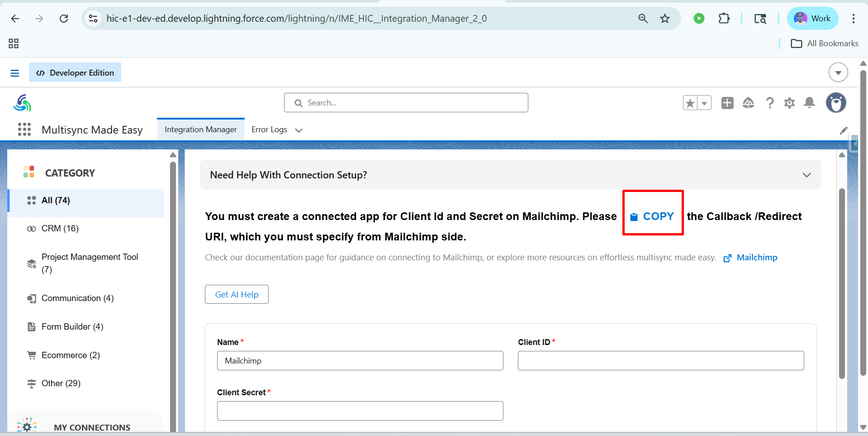Open the Salesforce Help question mark
Viewport: 868px width, 436px height.
[770, 103]
